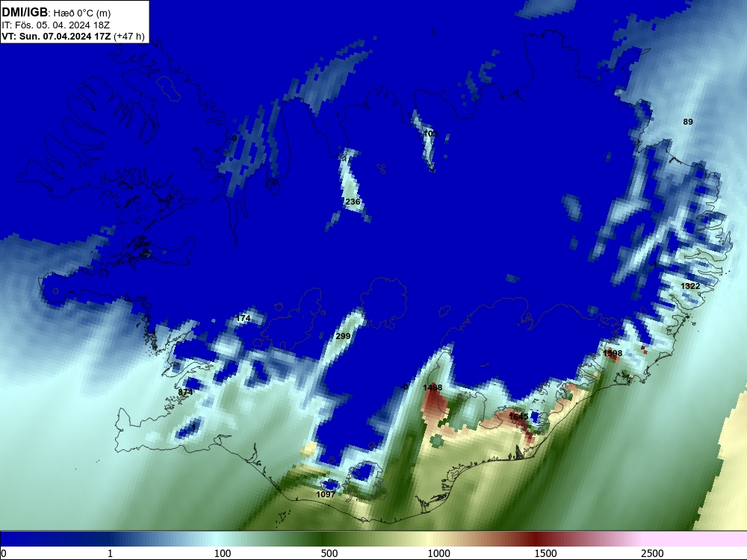
Task: Click the 1097 value on the map
Action: point(326,494)
